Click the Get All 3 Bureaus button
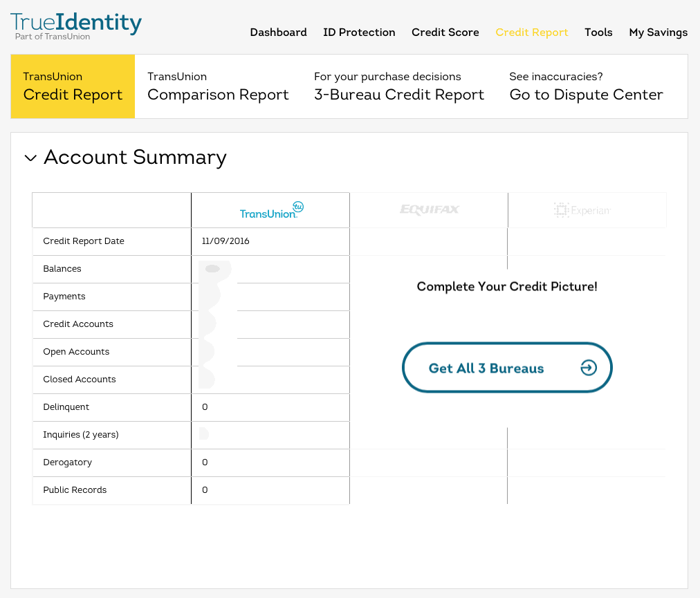 click(507, 368)
